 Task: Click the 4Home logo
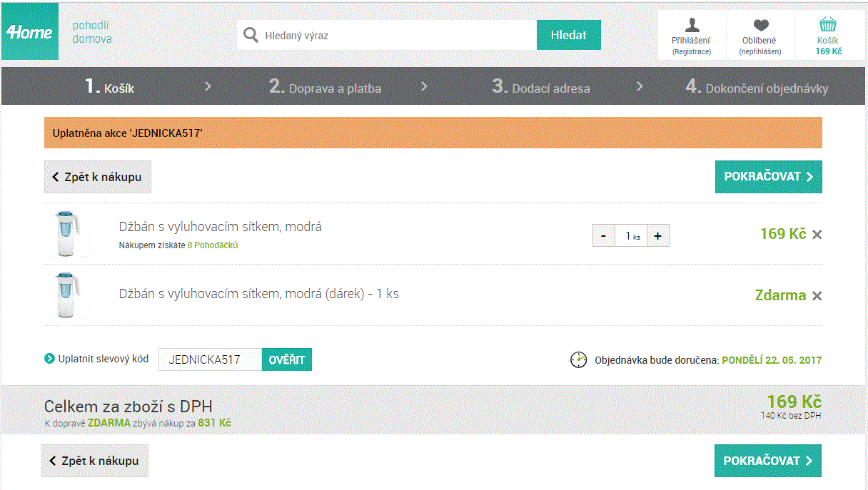pyautogui.click(x=30, y=32)
